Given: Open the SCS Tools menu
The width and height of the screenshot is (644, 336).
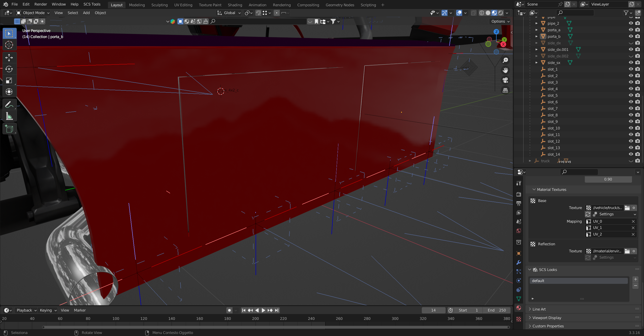Looking at the screenshot, I should [92, 4].
